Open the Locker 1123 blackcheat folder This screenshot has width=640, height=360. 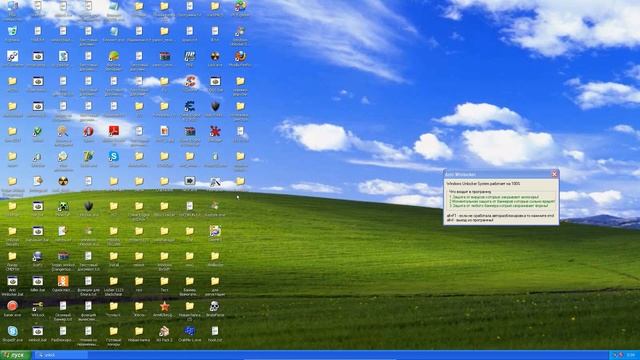[x=113, y=281]
